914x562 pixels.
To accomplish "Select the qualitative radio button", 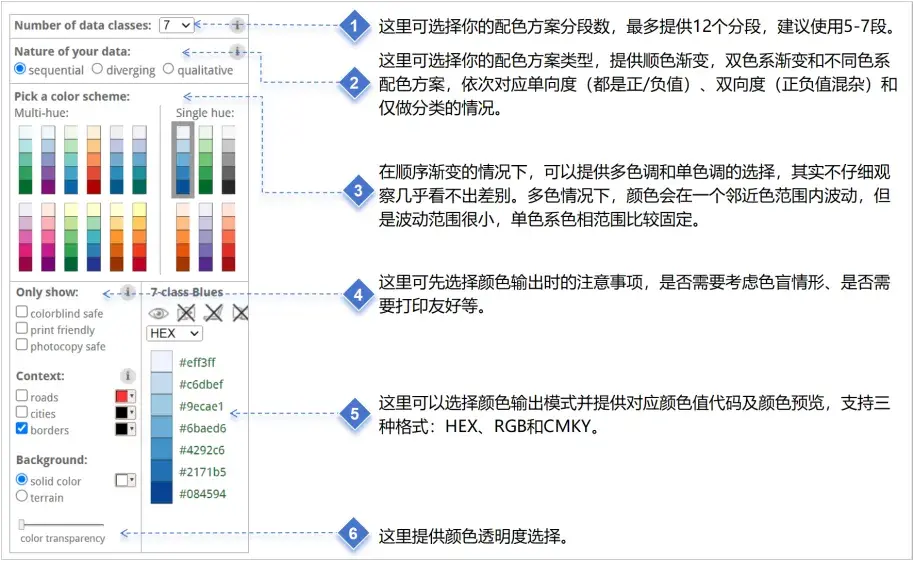I will pyautogui.click(x=168, y=69).
